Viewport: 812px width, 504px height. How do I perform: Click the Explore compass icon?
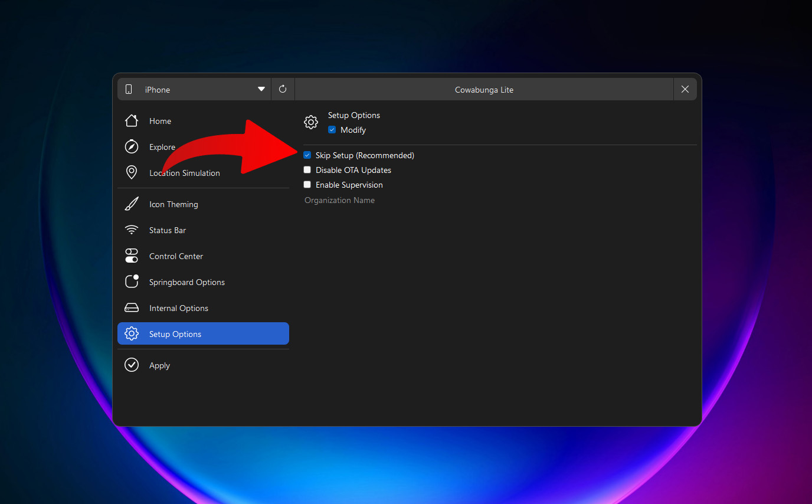tap(132, 147)
